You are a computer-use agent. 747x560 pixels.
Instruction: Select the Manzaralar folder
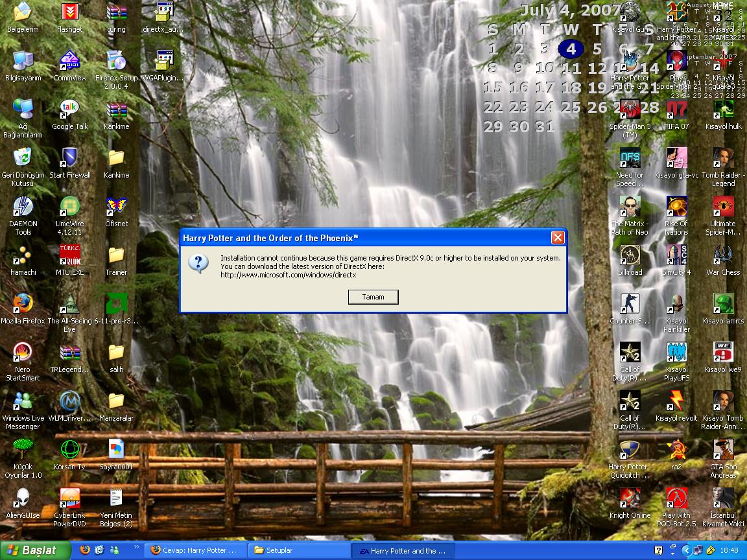116,406
